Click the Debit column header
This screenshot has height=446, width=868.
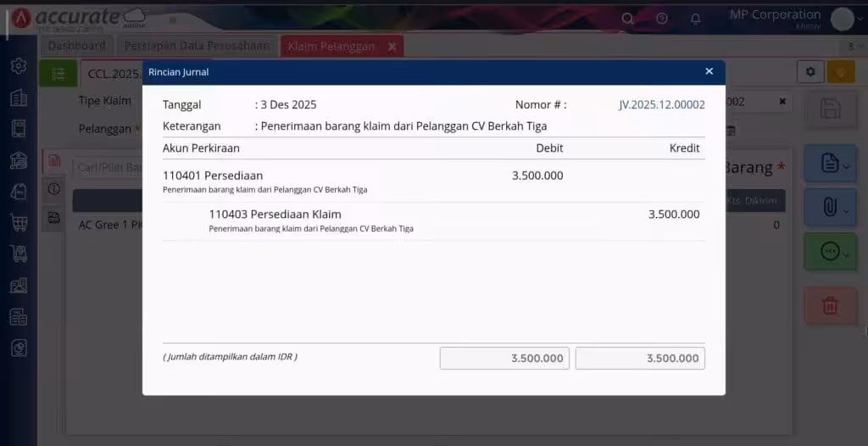click(549, 148)
